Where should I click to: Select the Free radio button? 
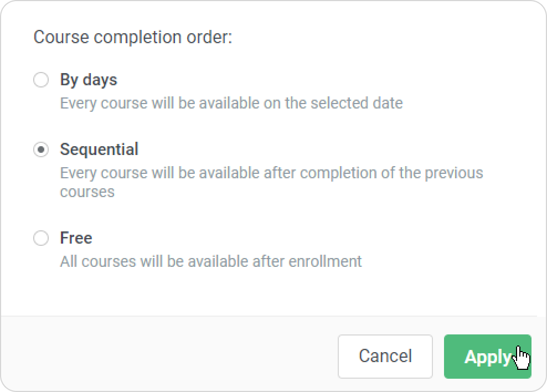(41, 238)
